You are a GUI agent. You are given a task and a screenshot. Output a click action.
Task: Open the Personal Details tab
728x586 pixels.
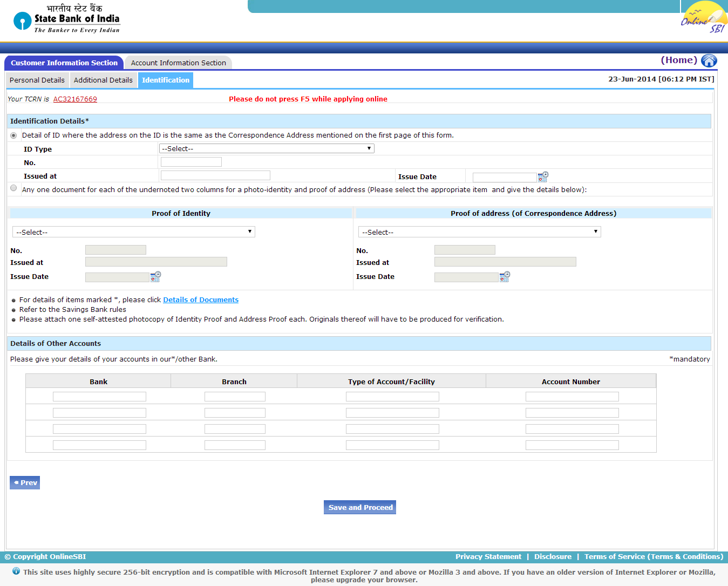[x=37, y=80]
